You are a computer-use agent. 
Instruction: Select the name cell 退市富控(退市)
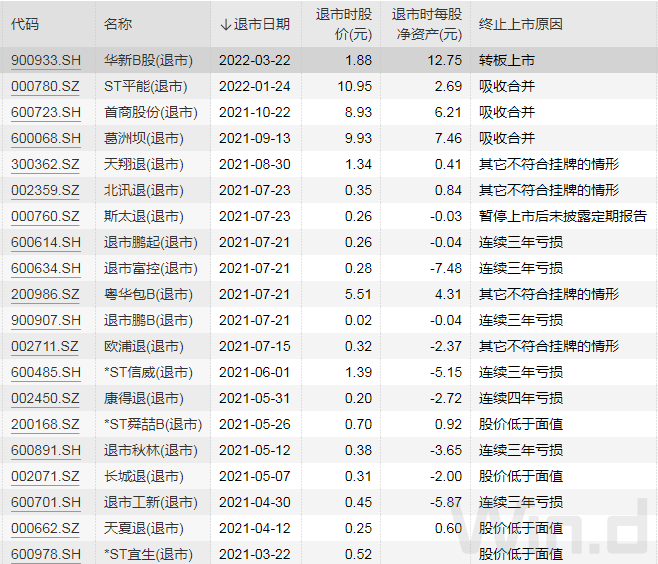point(151,269)
